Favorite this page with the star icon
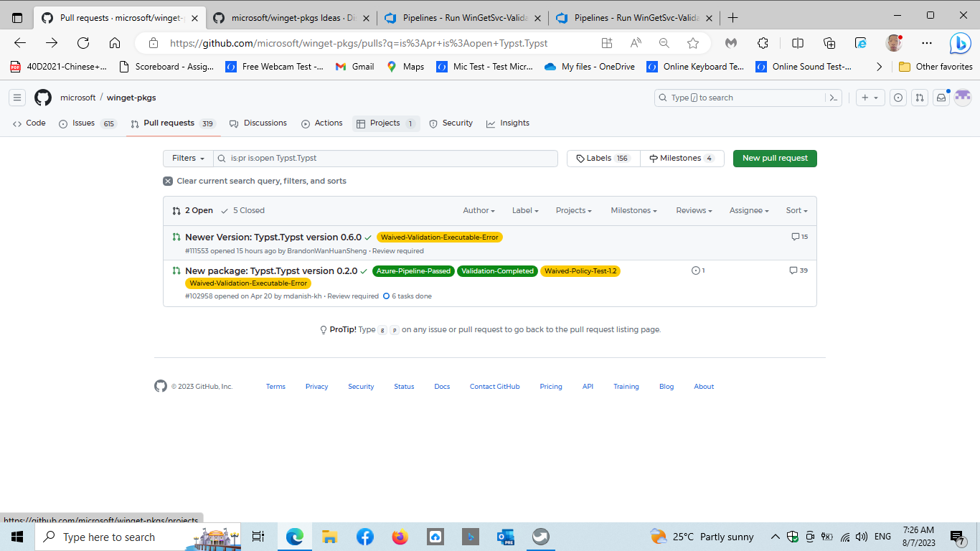Screen dimensions: 980x551 (x=693, y=43)
